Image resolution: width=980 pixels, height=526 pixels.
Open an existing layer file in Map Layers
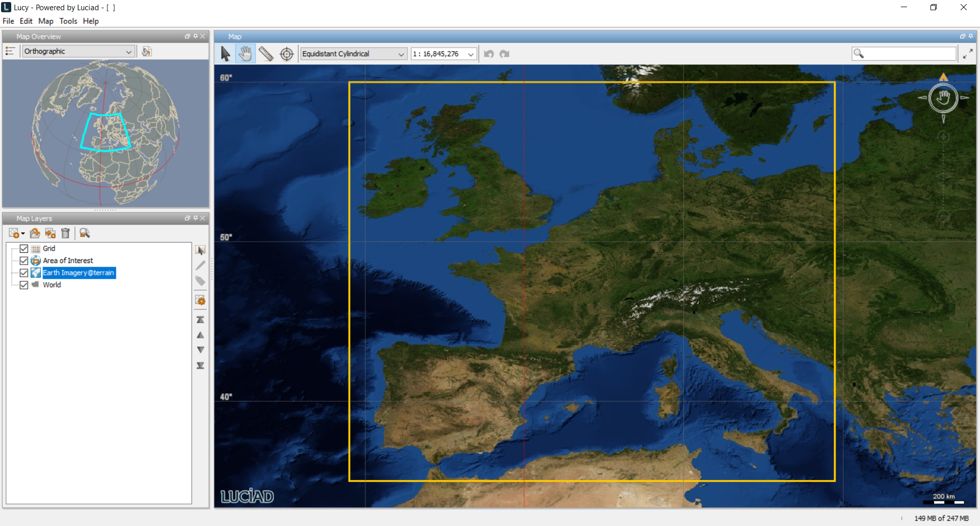pos(35,233)
